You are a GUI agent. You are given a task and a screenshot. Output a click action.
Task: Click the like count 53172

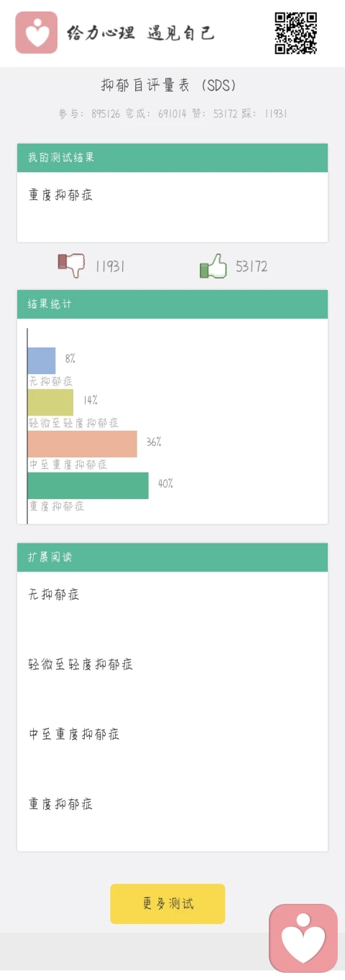tap(252, 266)
